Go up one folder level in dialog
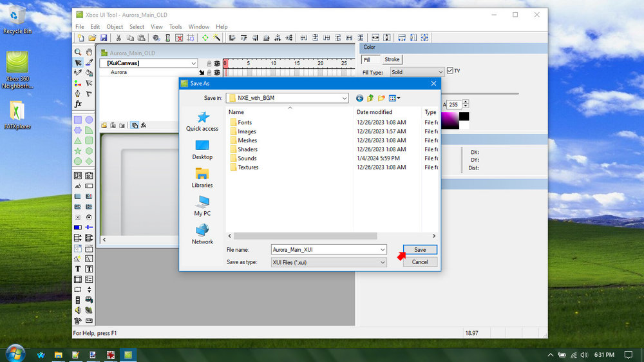Screen dimensions: 644x362 pos(370,98)
